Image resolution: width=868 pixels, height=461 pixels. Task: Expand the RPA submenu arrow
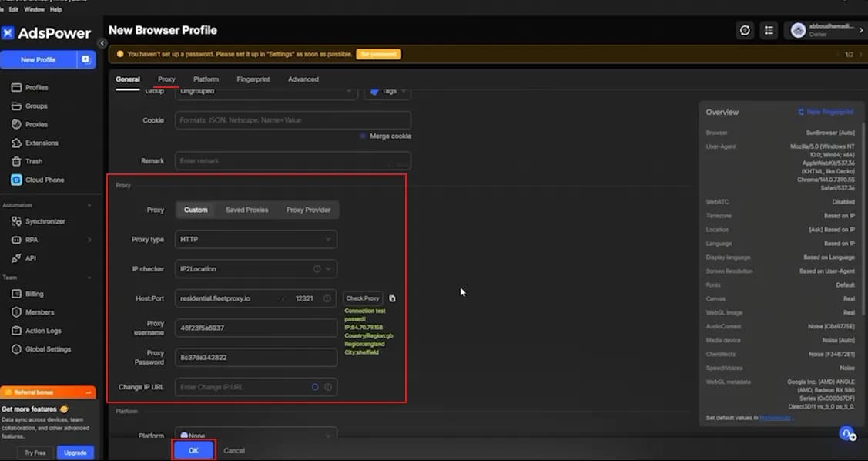pos(89,240)
